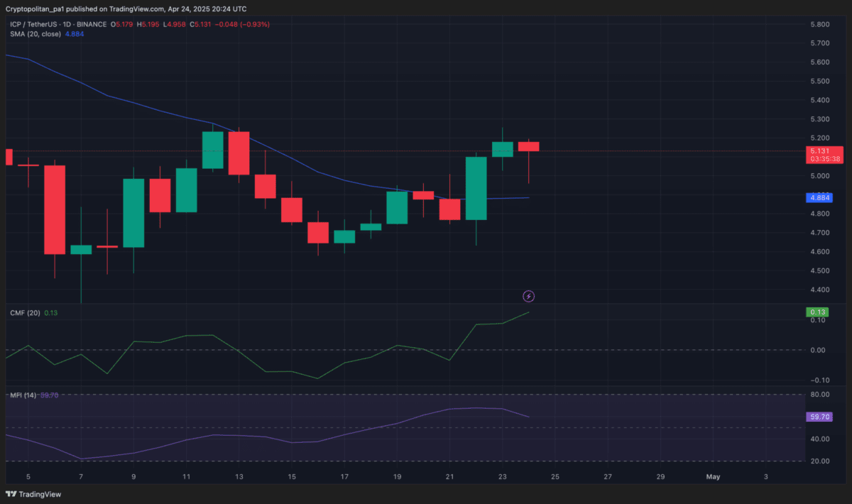Click the purple 59.70 MFI value tag

tap(820, 417)
